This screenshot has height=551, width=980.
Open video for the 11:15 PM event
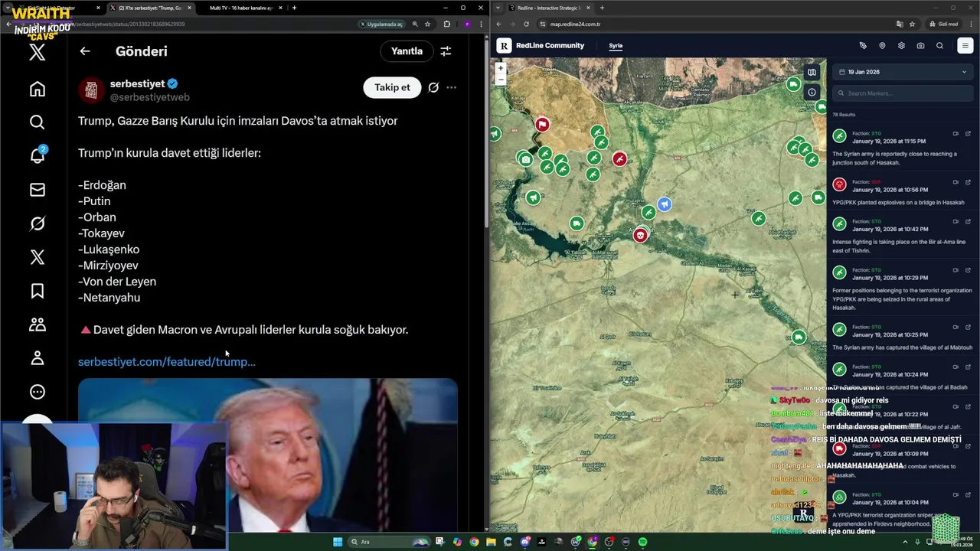955,134
